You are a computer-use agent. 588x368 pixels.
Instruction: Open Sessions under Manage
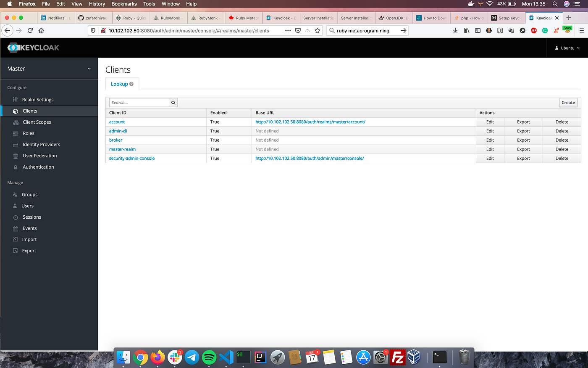point(32,217)
